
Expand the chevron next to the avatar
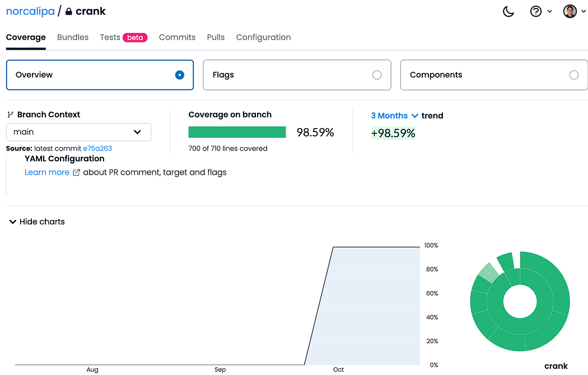tap(583, 11)
